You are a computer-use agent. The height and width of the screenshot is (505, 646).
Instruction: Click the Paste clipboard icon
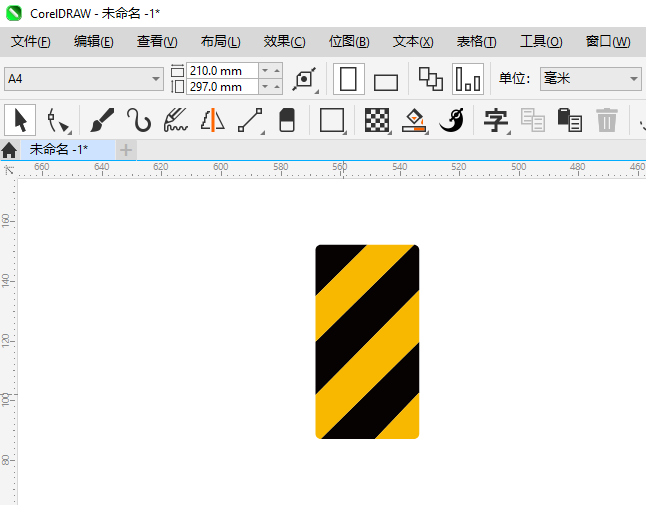pyautogui.click(x=570, y=120)
